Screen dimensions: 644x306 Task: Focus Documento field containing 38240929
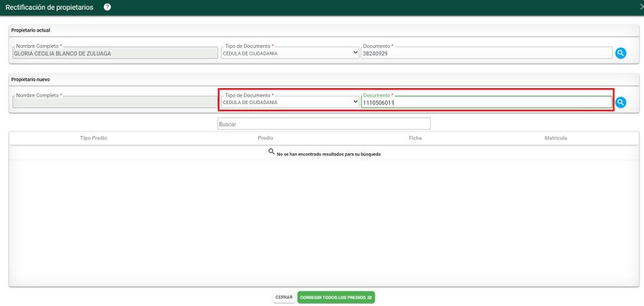(x=487, y=53)
